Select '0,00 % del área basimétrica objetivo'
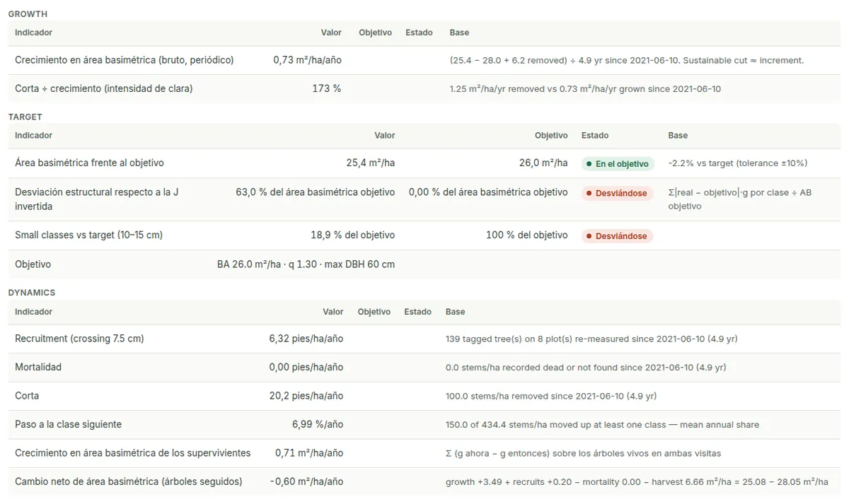 point(488,192)
